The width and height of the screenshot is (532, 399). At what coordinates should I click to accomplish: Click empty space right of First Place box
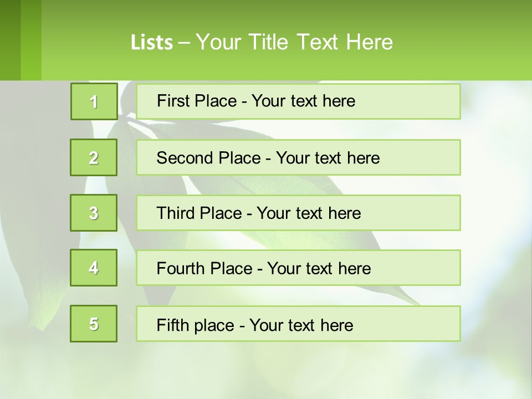pos(496,101)
